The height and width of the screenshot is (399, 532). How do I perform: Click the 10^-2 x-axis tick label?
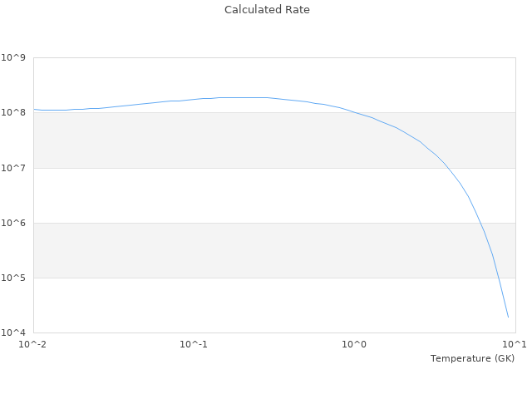pos(33,344)
